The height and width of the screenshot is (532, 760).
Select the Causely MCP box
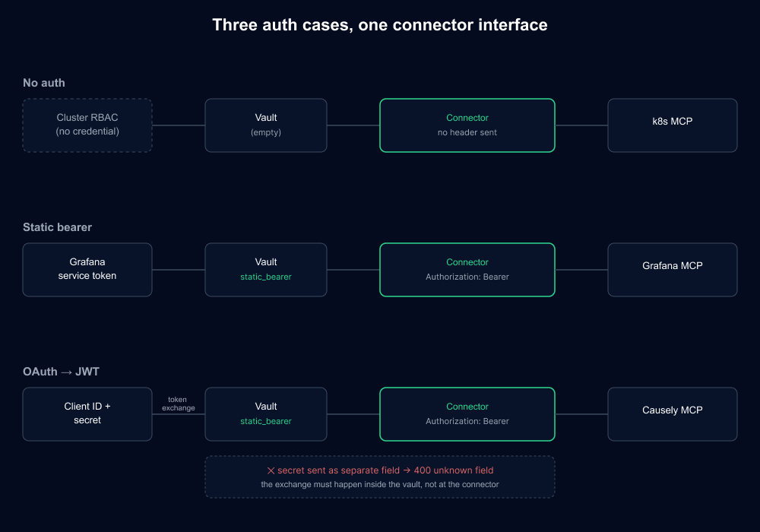pos(673,414)
